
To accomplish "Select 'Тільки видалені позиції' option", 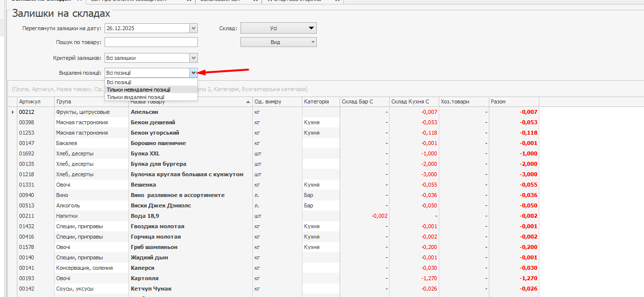I will coord(135,97).
